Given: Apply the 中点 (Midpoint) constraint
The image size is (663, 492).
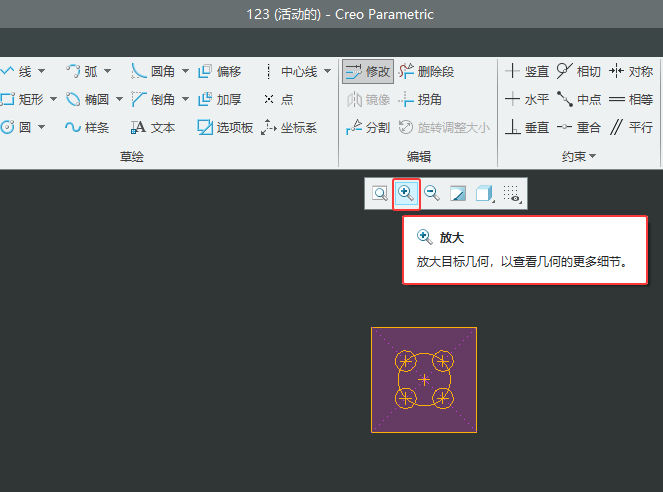Looking at the screenshot, I should coord(579,100).
